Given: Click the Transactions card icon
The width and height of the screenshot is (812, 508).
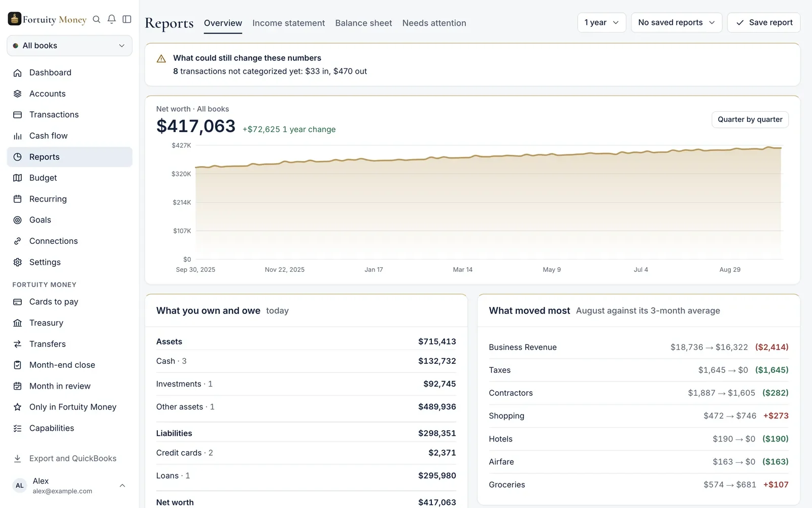Looking at the screenshot, I should coord(18,115).
